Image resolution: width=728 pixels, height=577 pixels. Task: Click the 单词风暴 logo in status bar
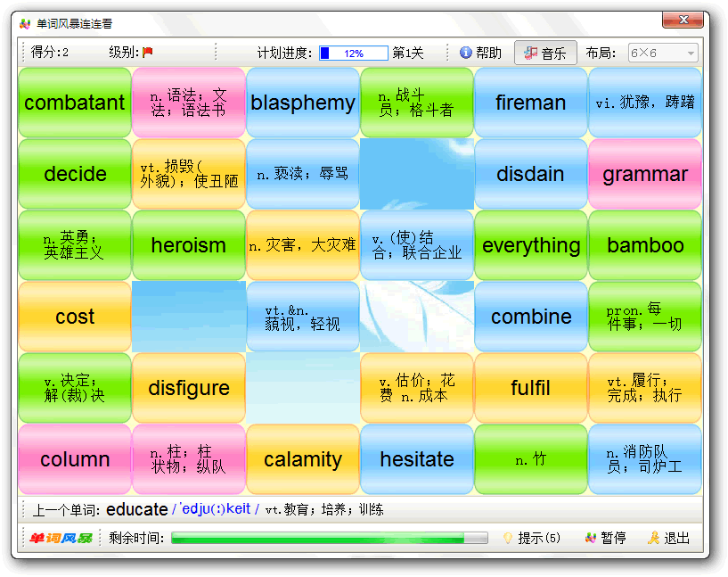click(61, 538)
